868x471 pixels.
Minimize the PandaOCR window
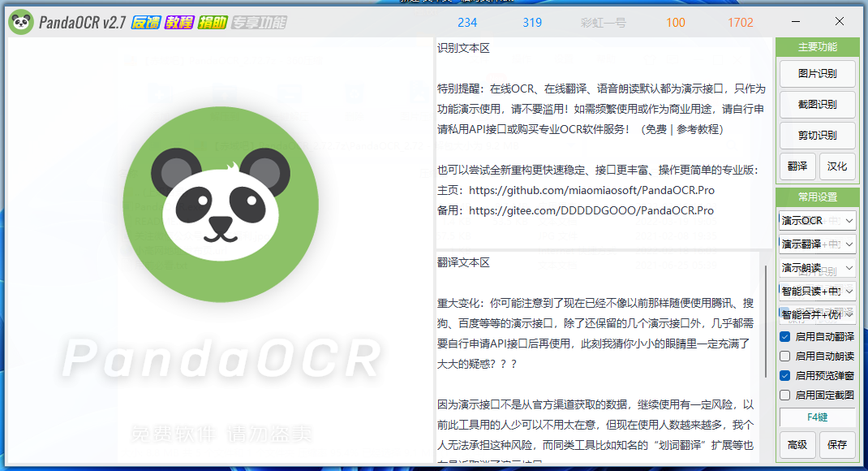(796, 22)
